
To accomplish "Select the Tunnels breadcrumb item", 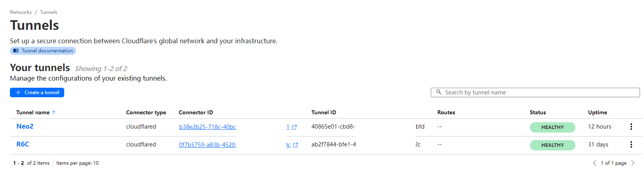I will (48, 12).
